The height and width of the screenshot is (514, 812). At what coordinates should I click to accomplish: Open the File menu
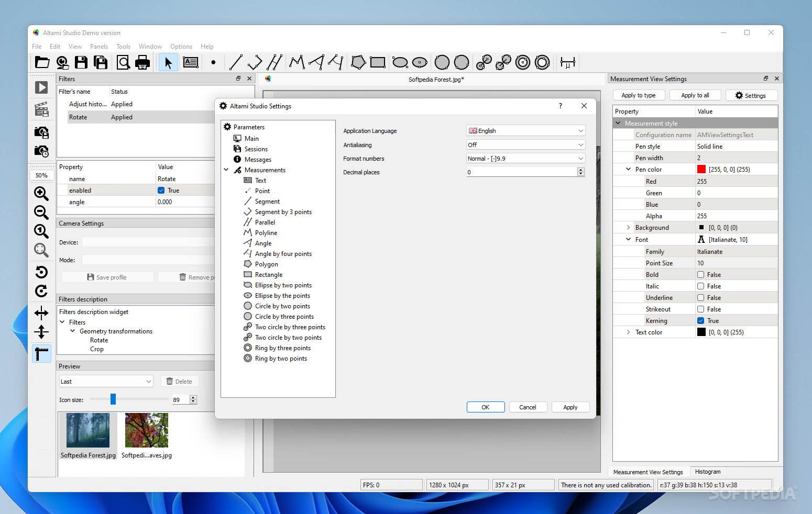[x=37, y=47]
